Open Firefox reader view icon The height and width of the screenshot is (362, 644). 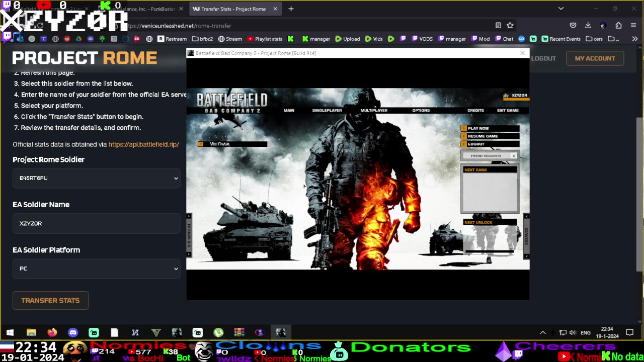coord(498,25)
